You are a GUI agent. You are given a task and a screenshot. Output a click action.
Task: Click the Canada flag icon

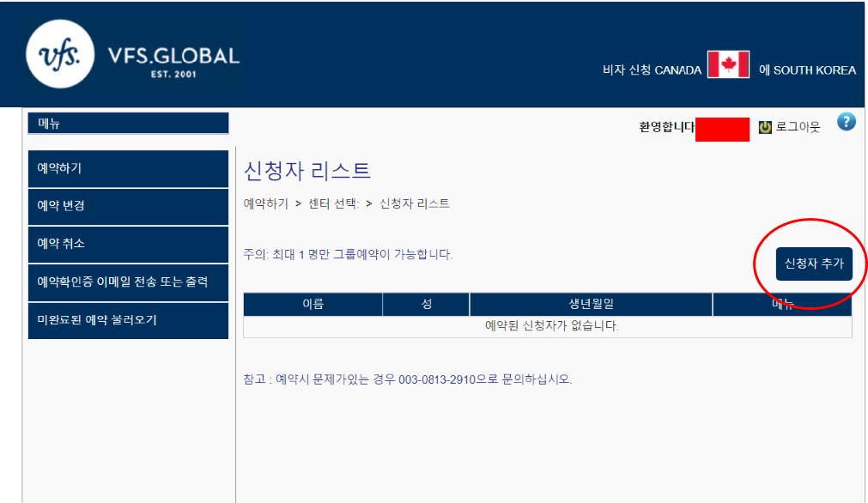click(729, 64)
